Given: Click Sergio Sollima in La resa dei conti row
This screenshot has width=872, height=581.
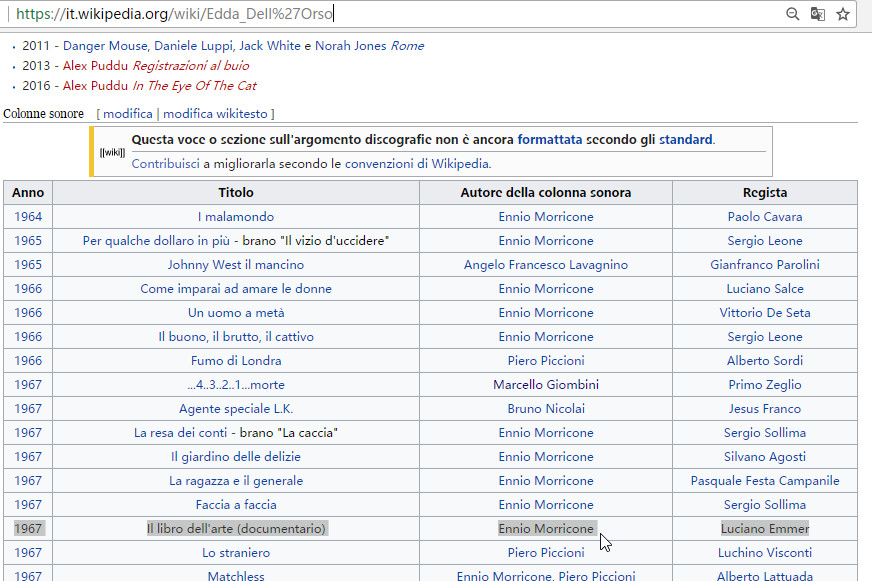Looking at the screenshot, I should click(x=765, y=433).
